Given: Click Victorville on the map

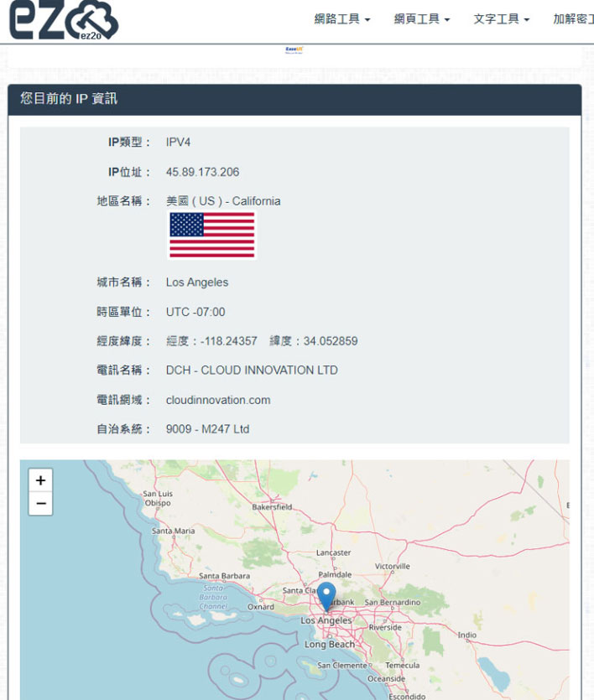Looking at the screenshot, I should tap(392, 566).
